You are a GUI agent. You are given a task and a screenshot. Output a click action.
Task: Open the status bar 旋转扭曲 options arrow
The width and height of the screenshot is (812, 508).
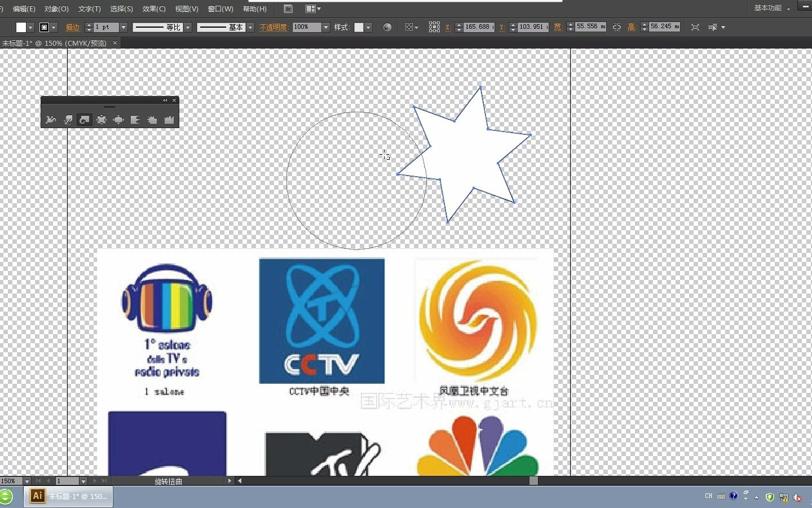[229, 481]
